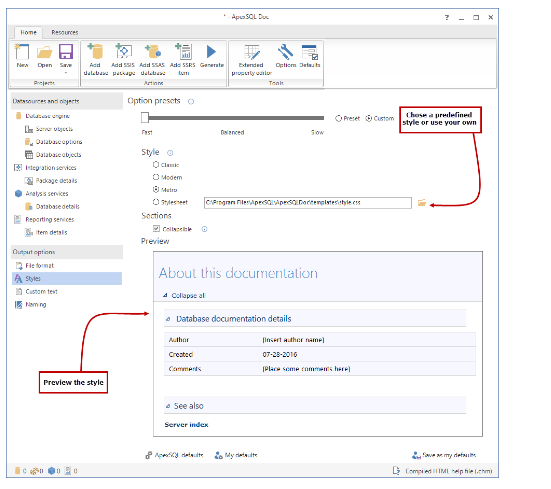Open the Save dropdown arrow
Viewport: 551px width, 489px height.
click(x=66, y=73)
